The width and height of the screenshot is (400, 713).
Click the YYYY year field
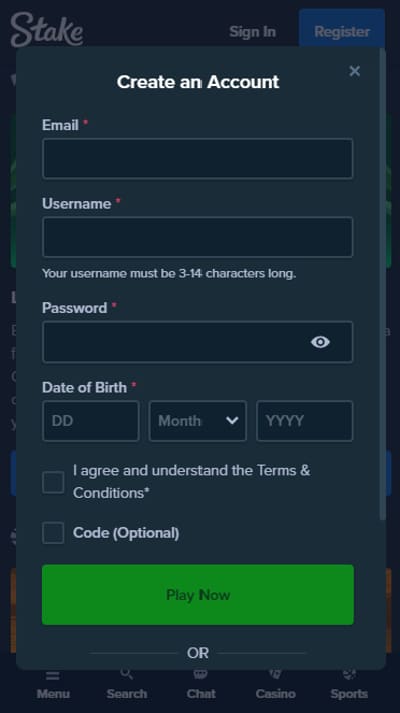305,421
